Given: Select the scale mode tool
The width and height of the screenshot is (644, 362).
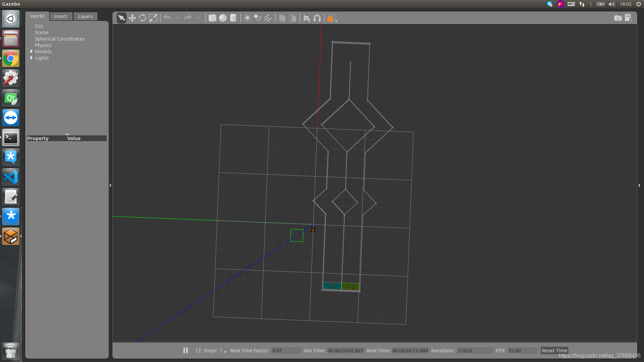Looking at the screenshot, I should click(153, 18).
